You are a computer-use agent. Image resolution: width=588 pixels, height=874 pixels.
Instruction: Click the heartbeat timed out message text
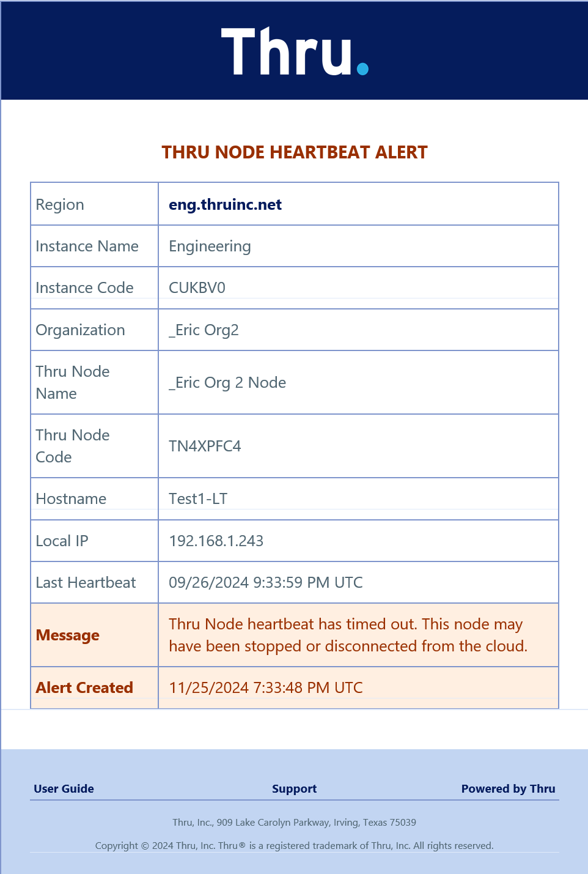pyautogui.click(x=347, y=635)
